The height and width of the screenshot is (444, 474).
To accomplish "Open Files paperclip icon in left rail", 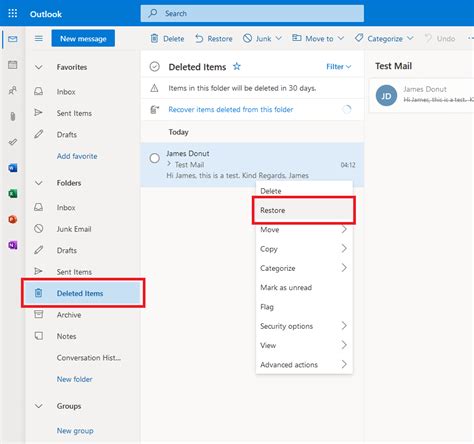I will [13, 116].
